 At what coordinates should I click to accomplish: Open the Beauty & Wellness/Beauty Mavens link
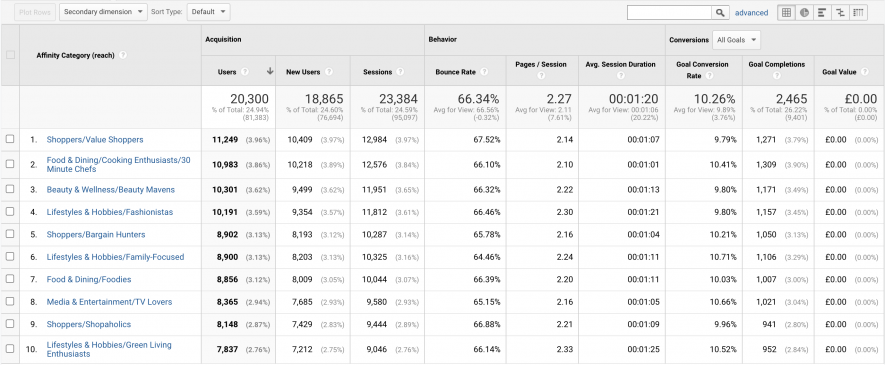(x=111, y=190)
